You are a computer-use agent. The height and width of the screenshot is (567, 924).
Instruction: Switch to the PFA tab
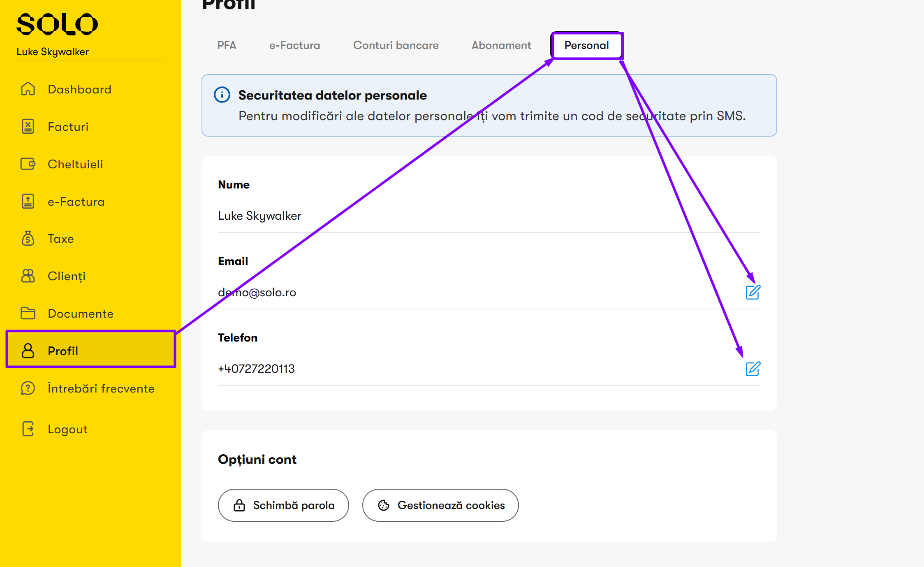[x=227, y=45]
